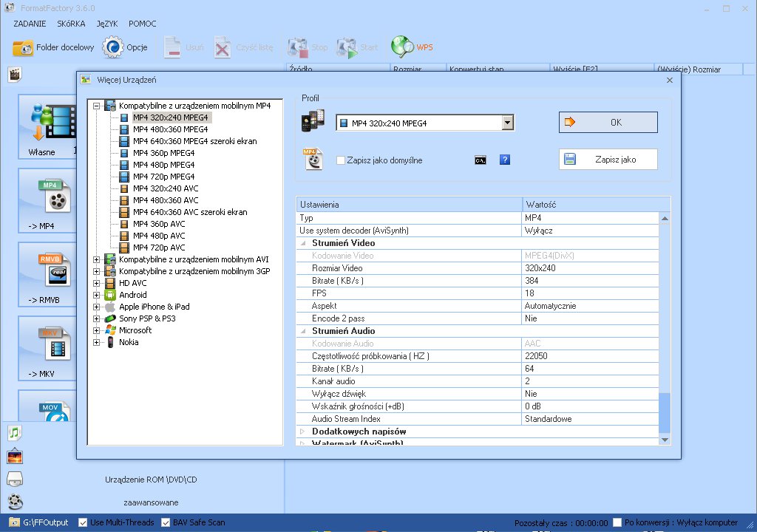Open the Własne custom device conversion icon

click(x=52, y=122)
